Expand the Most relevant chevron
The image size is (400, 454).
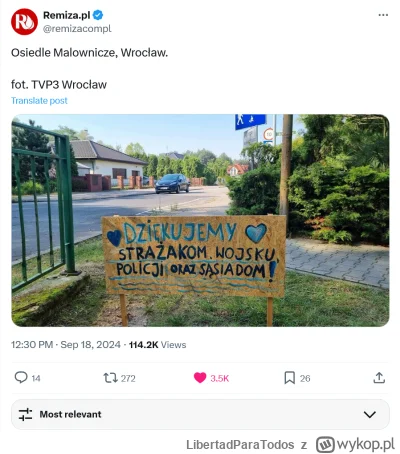click(370, 414)
